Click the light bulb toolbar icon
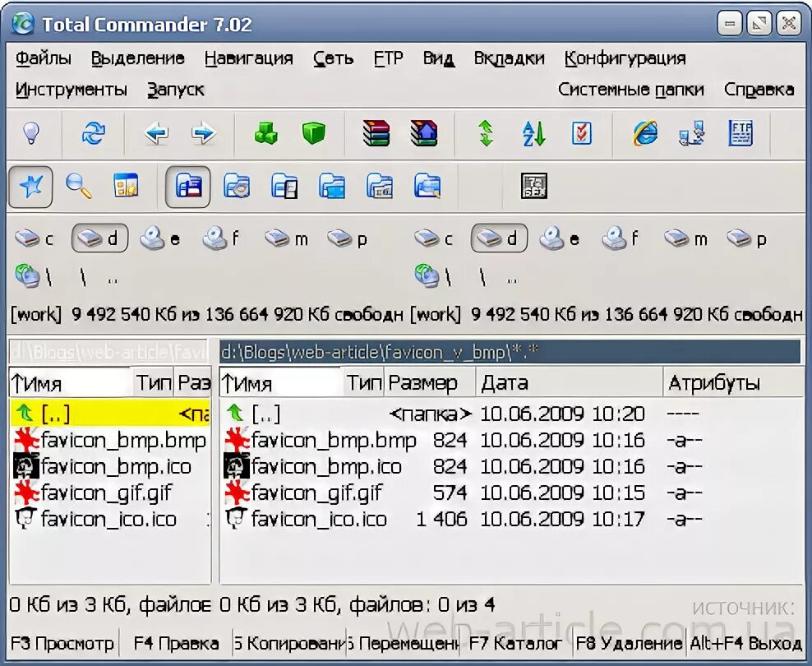This screenshot has width=812, height=666. (x=31, y=134)
